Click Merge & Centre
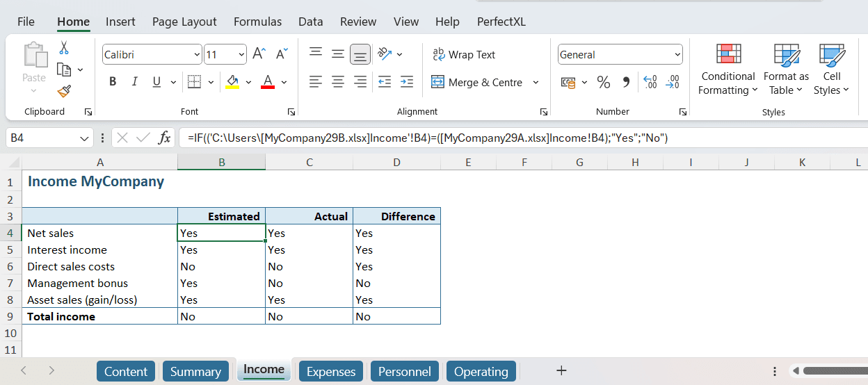The image size is (868, 385). point(477,82)
